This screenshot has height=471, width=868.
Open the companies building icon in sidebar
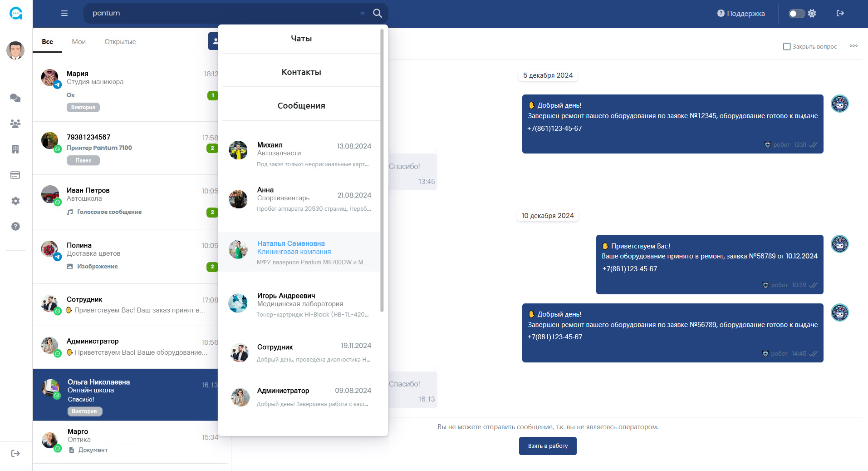[15, 149]
